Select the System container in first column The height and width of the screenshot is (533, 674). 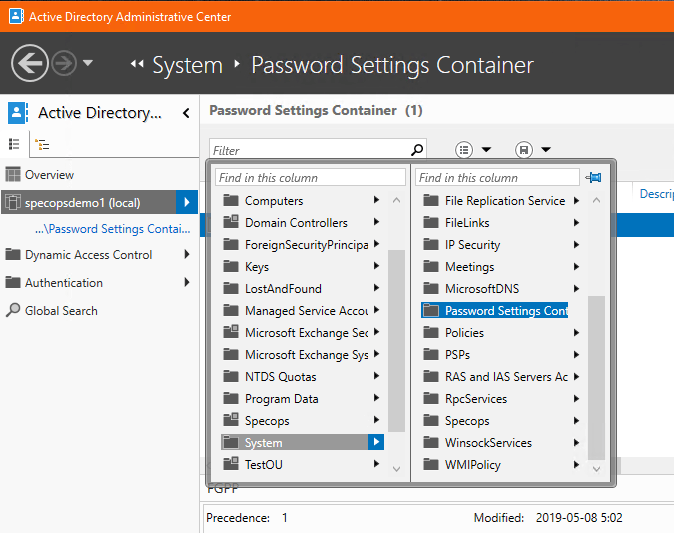coord(294,442)
